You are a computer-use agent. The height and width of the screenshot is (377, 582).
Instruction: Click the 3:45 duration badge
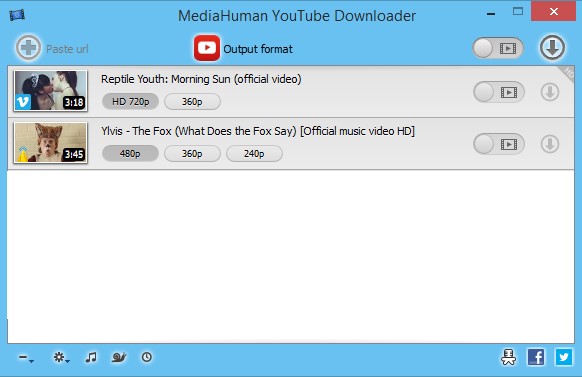(73, 154)
